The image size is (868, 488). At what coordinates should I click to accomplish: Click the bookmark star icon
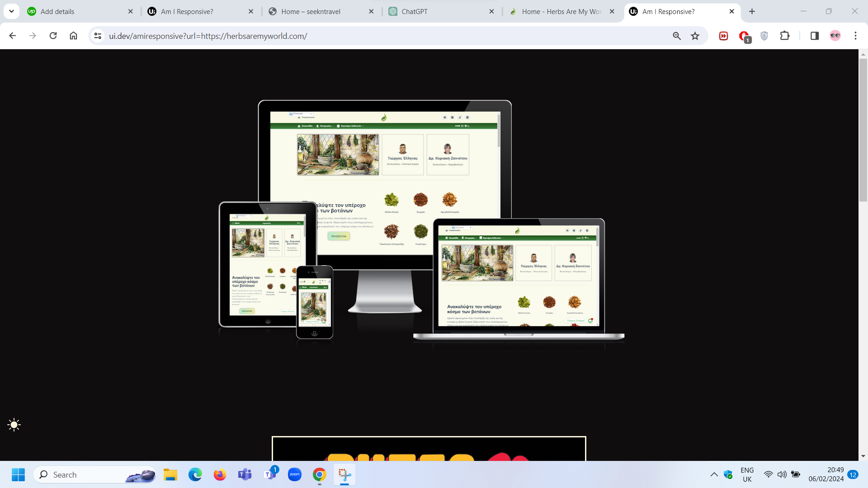pyautogui.click(x=695, y=36)
